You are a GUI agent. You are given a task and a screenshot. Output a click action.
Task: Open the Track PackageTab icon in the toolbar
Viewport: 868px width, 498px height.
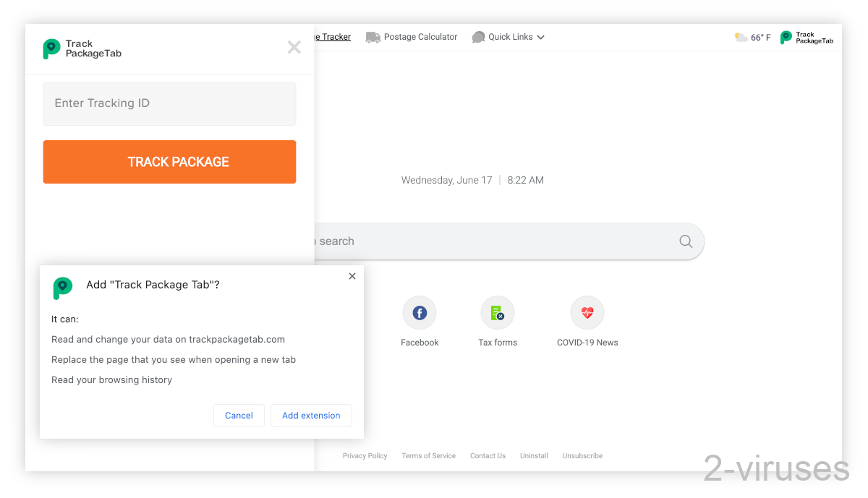tap(788, 37)
